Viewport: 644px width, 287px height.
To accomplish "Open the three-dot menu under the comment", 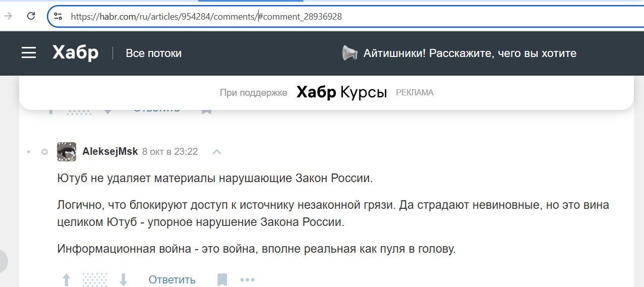I will coord(247,279).
